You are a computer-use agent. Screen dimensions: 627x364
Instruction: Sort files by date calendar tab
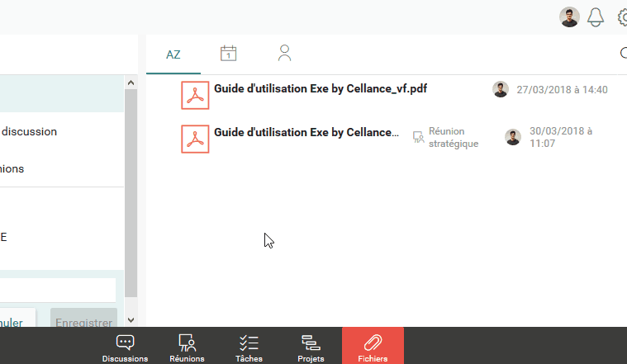[x=229, y=54]
